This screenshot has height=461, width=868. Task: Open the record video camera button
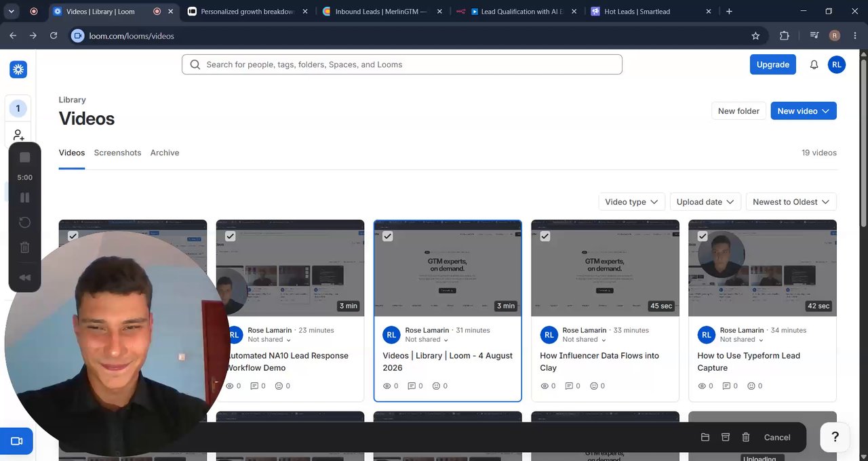(x=17, y=441)
